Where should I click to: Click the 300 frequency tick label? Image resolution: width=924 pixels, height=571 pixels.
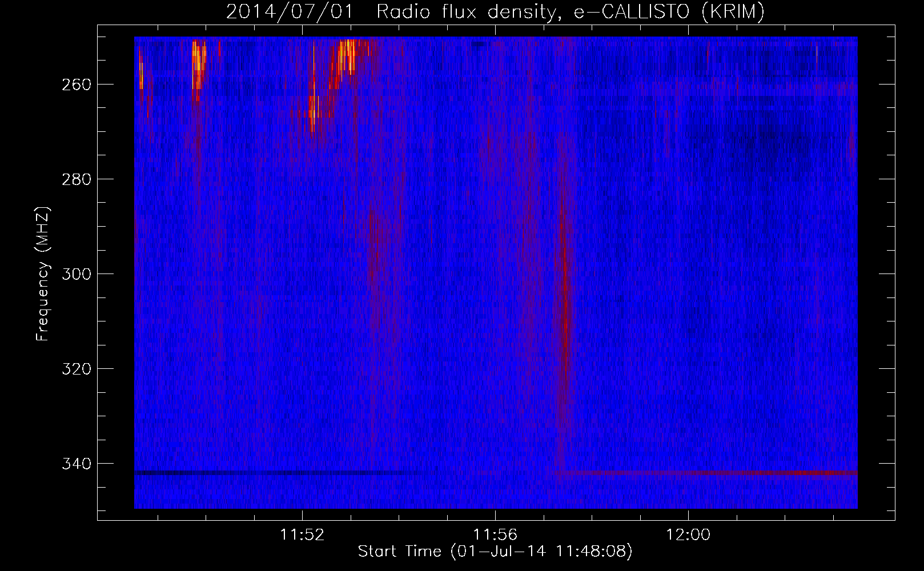pos(75,274)
